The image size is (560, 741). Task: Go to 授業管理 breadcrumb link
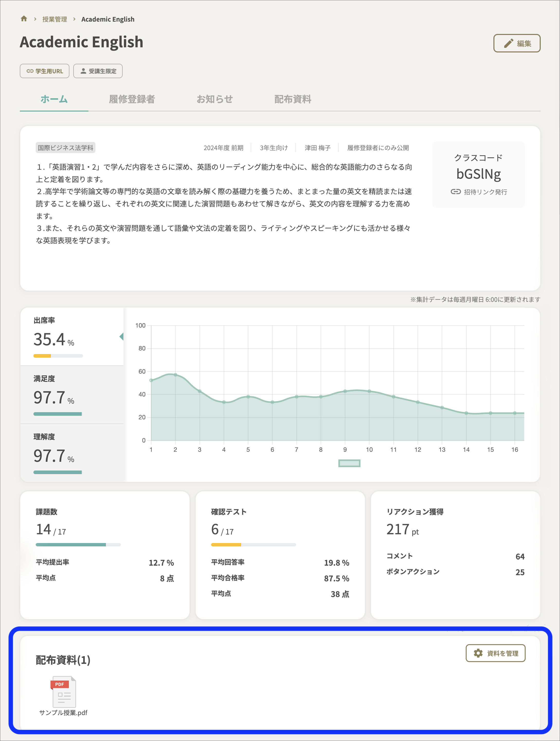click(x=55, y=20)
